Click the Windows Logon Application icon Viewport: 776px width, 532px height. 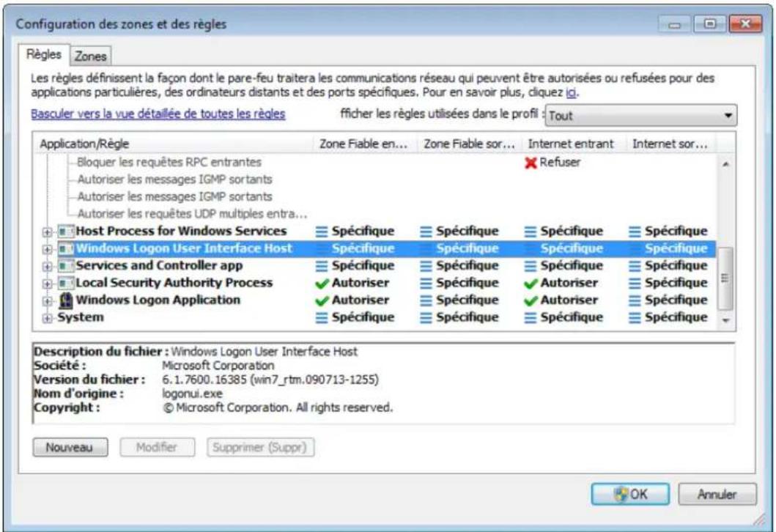click(x=65, y=300)
